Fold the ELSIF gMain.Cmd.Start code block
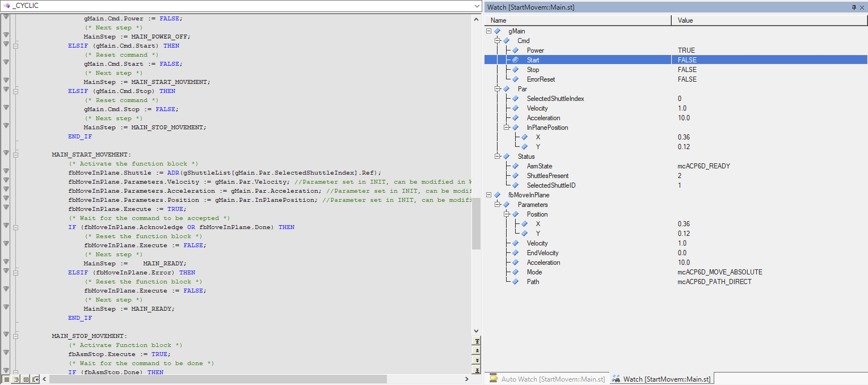 (16, 45)
